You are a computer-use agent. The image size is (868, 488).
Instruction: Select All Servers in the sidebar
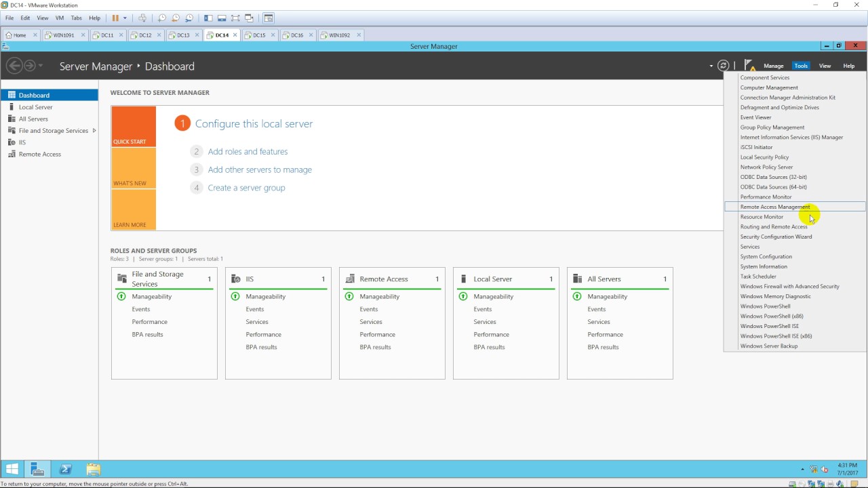click(x=50, y=119)
